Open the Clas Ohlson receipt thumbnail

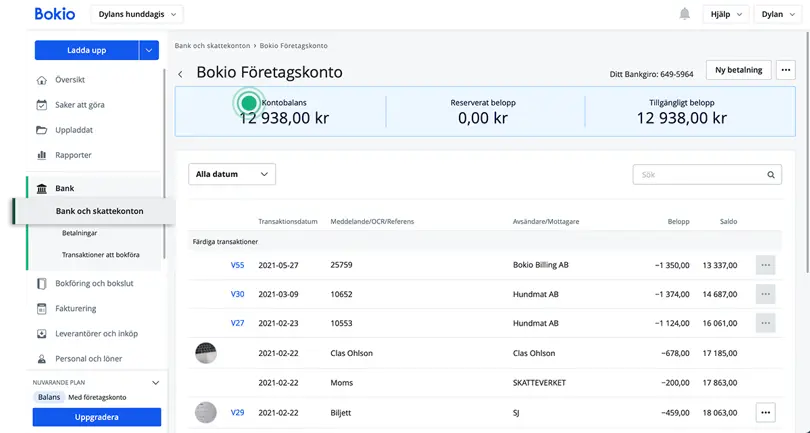click(x=206, y=353)
